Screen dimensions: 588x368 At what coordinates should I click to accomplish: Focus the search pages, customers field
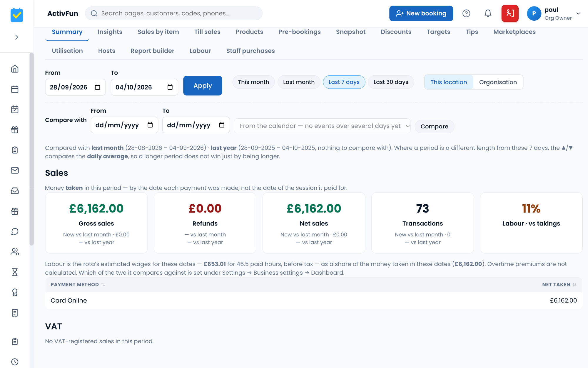174,13
